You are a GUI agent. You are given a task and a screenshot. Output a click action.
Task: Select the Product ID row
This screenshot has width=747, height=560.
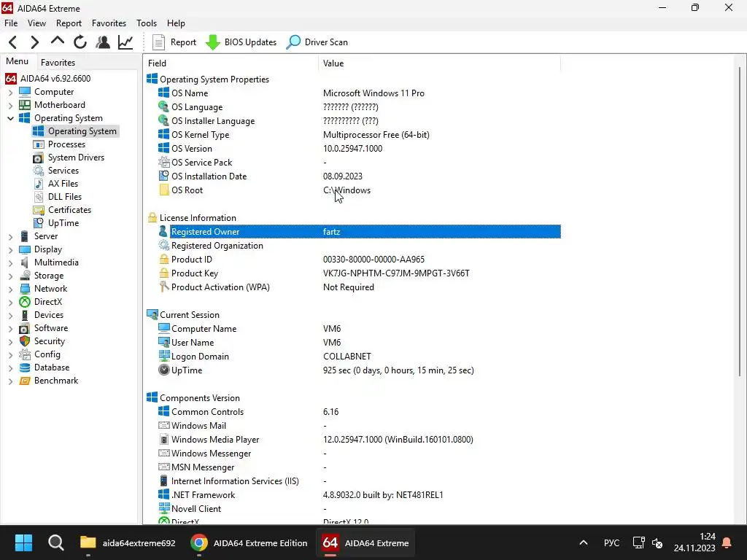tap(359, 260)
